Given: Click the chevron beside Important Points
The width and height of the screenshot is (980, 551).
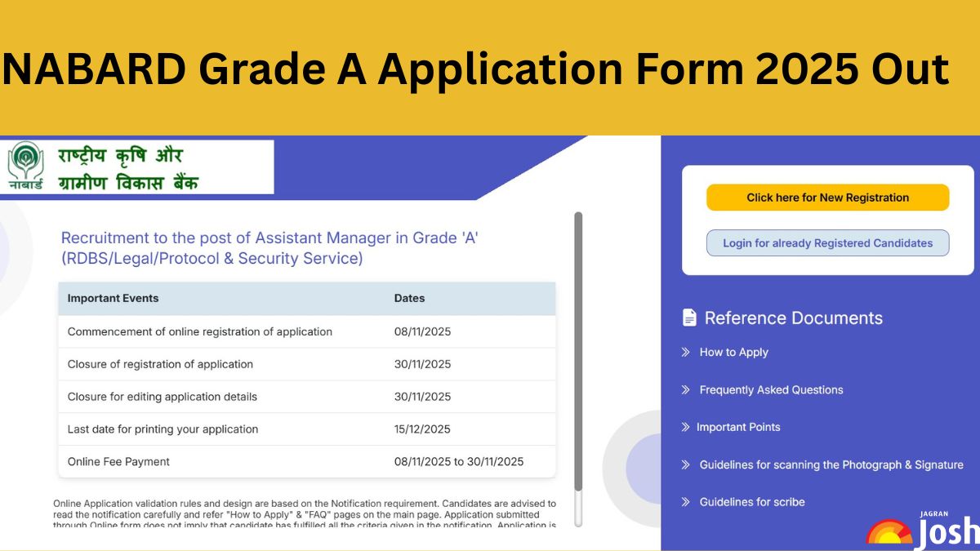Looking at the screenshot, I should tap(686, 427).
